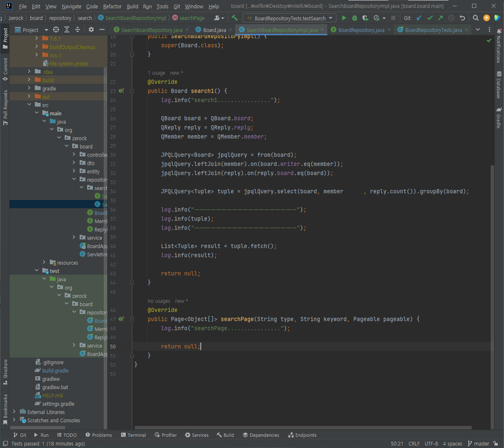Expand the resources folder
This screenshot has width=504, height=448.
(44, 263)
